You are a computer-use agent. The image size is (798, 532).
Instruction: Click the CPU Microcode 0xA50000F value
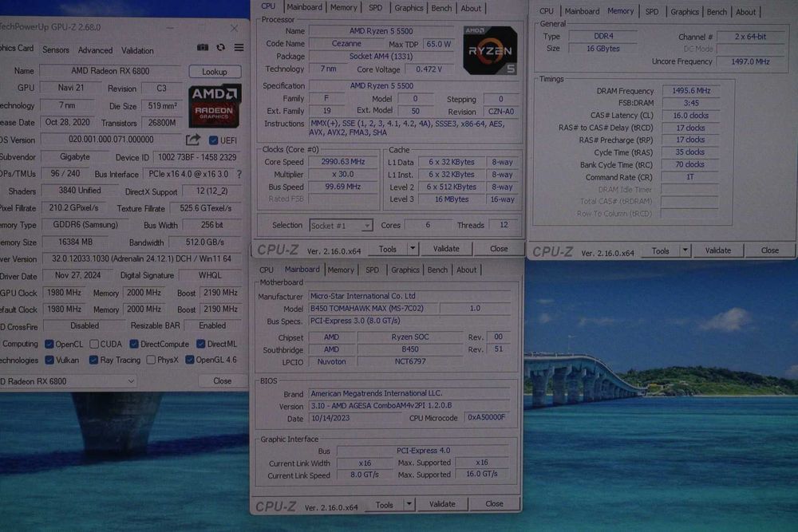tap(486, 417)
